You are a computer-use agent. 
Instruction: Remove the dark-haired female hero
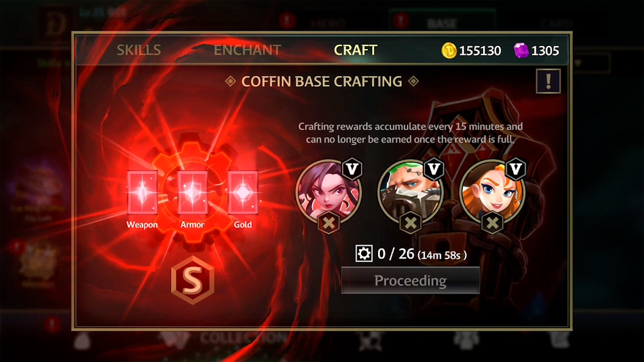coord(328,223)
